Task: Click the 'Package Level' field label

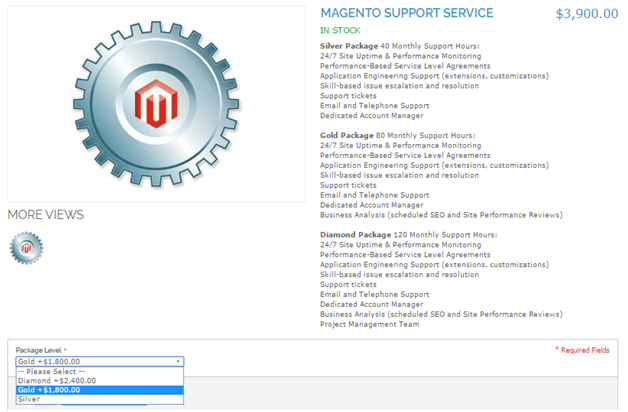Action: click(38, 350)
